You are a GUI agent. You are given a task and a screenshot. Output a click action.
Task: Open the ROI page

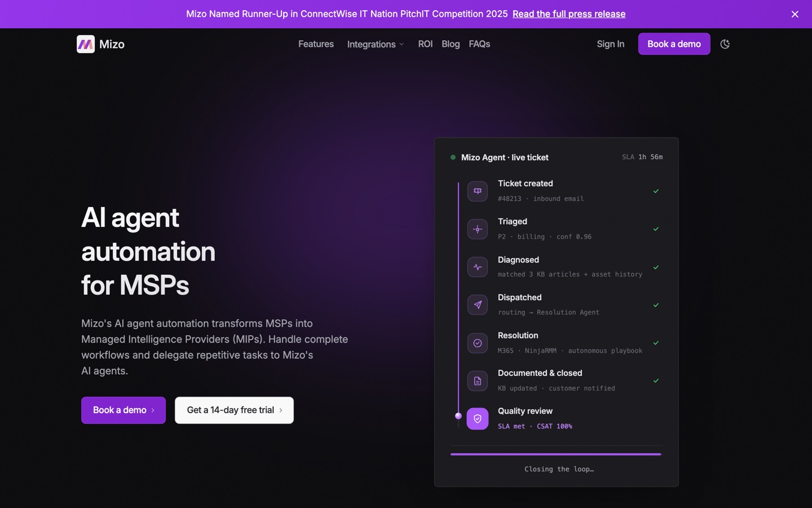[x=425, y=44]
